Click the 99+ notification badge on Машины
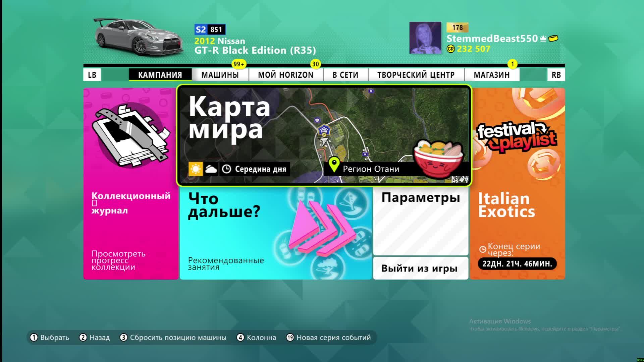644x362 pixels. click(239, 64)
